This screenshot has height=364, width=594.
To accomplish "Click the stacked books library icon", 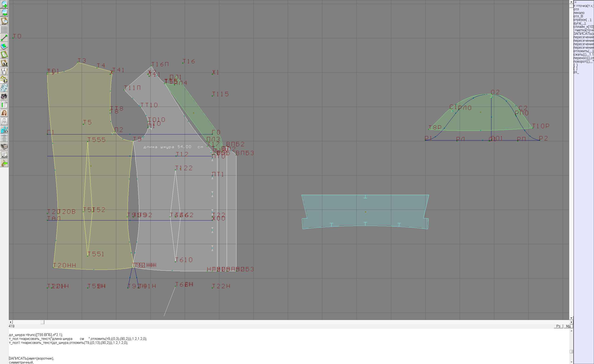I will point(4,147).
